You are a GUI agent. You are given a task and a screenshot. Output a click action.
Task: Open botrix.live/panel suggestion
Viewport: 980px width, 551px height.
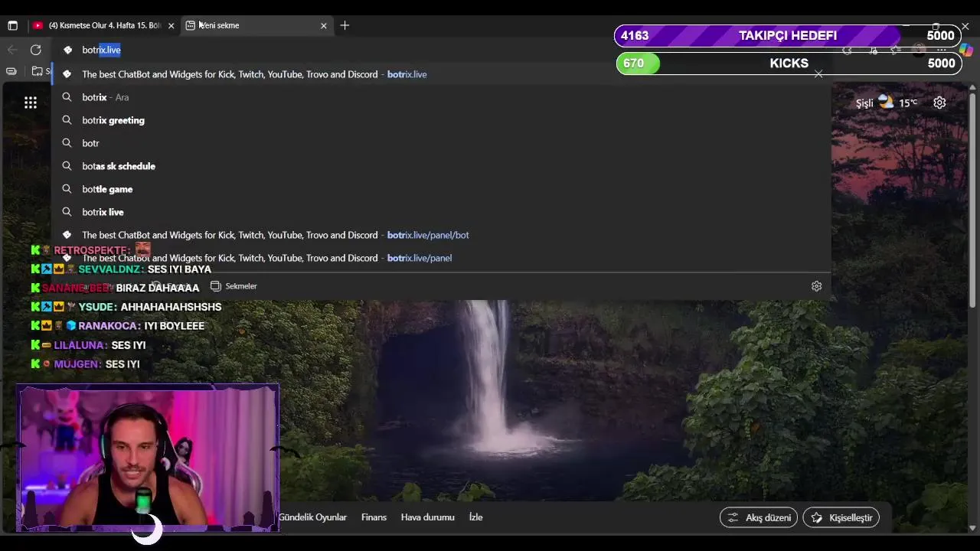coord(441,258)
